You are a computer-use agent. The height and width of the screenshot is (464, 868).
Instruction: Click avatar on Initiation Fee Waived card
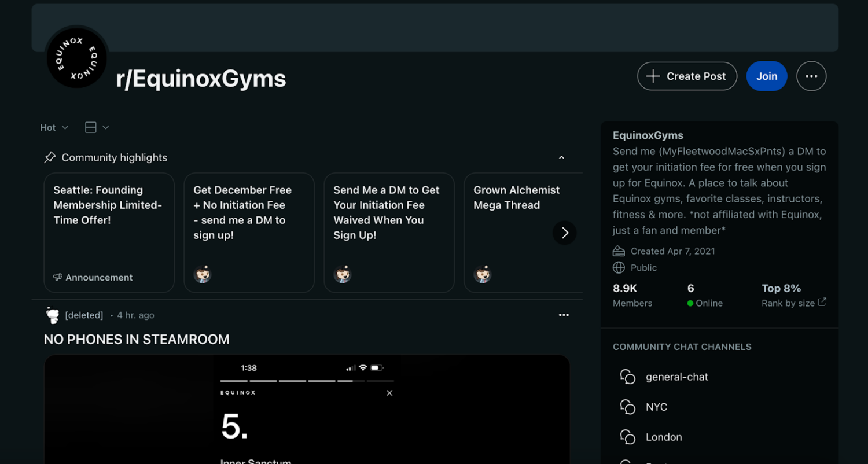(x=343, y=274)
